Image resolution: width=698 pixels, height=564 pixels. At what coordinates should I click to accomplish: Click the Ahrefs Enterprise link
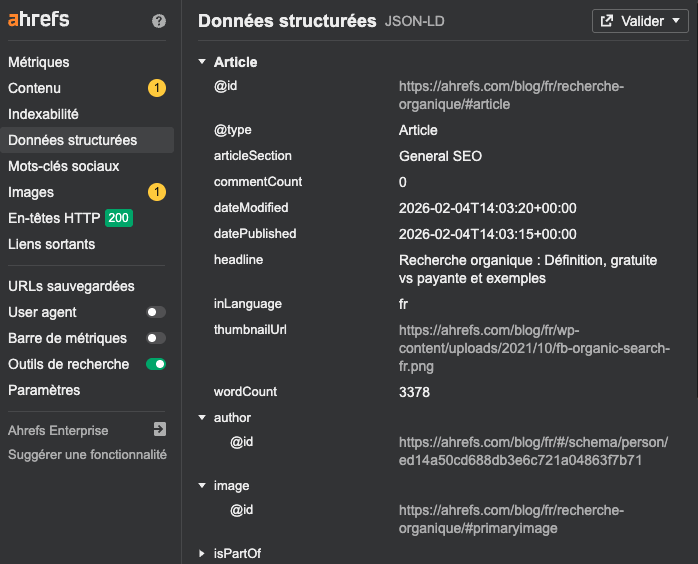click(x=58, y=430)
